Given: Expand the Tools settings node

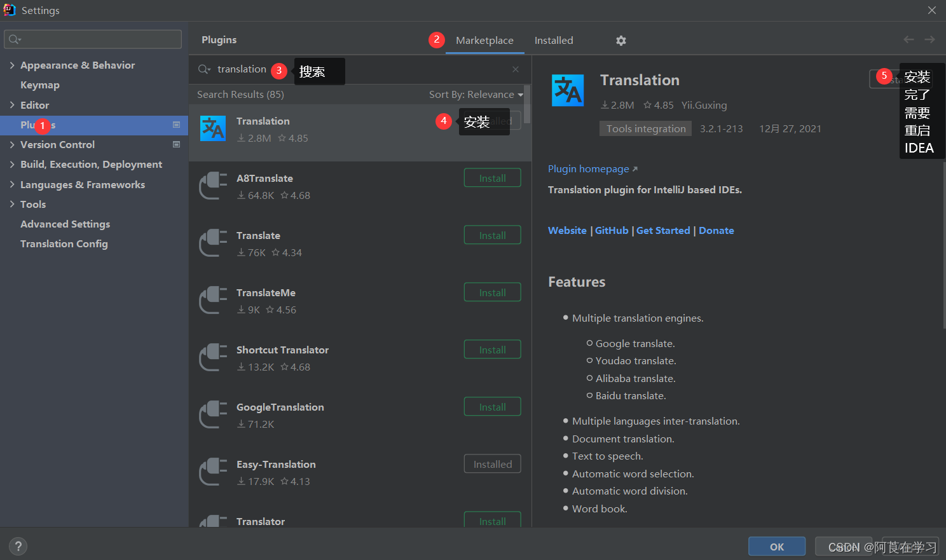Looking at the screenshot, I should 12,204.
